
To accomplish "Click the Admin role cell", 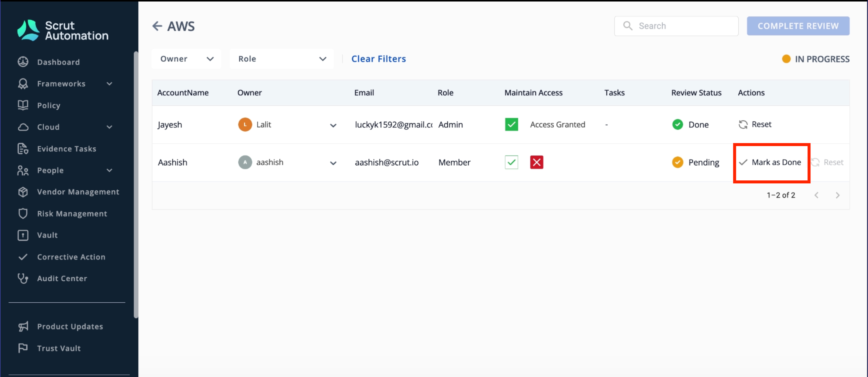I will pyautogui.click(x=451, y=125).
